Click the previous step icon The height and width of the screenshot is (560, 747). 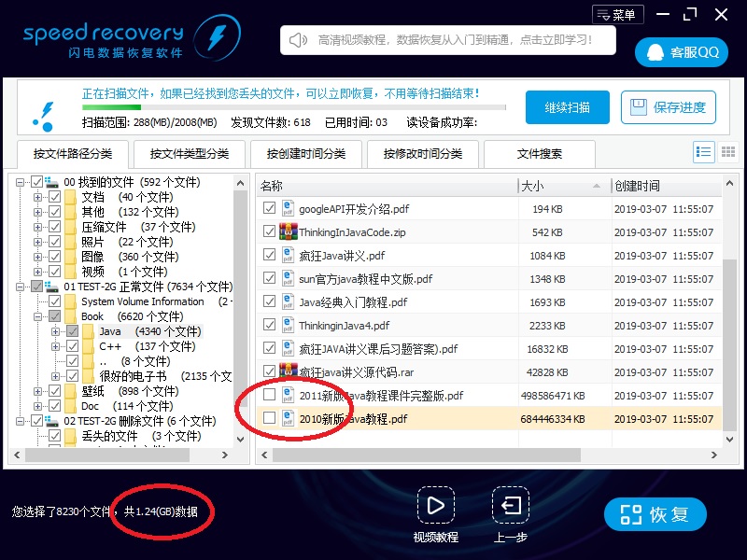511,506
